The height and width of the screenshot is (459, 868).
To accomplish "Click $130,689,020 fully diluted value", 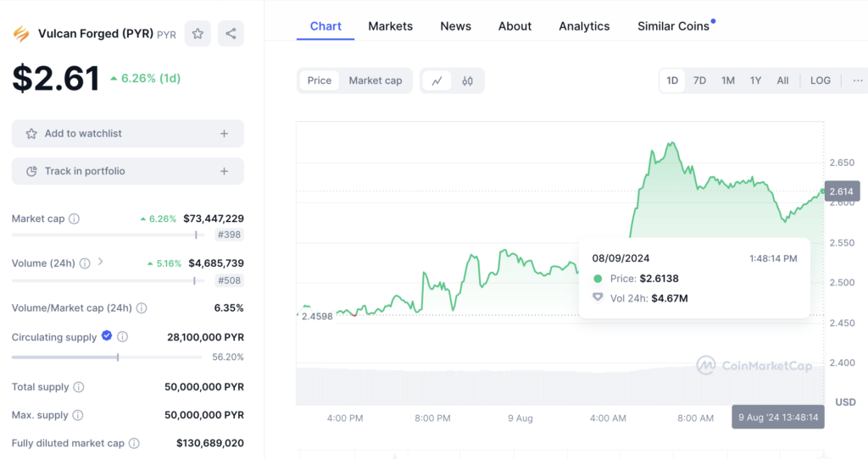I will click(210, 444).
